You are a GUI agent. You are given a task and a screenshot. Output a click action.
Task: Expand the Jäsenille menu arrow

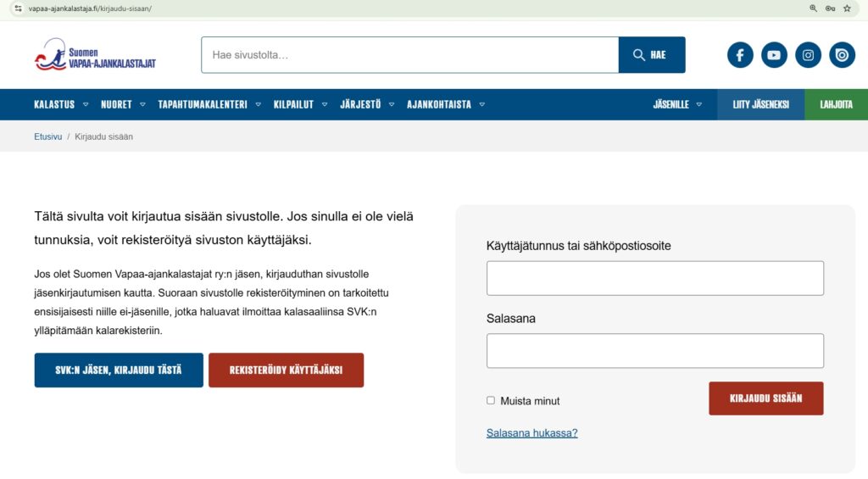click(698, 104)
